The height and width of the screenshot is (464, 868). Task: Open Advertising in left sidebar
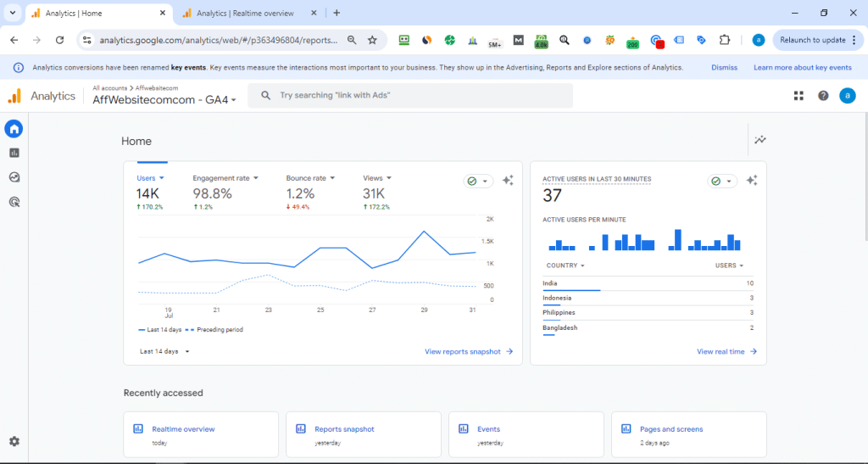[14, 202]
